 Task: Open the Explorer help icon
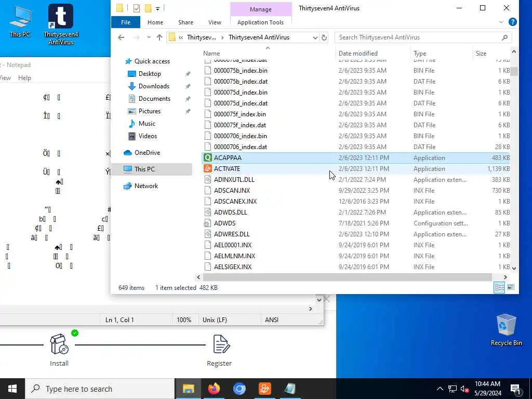[x=513, y=22]
